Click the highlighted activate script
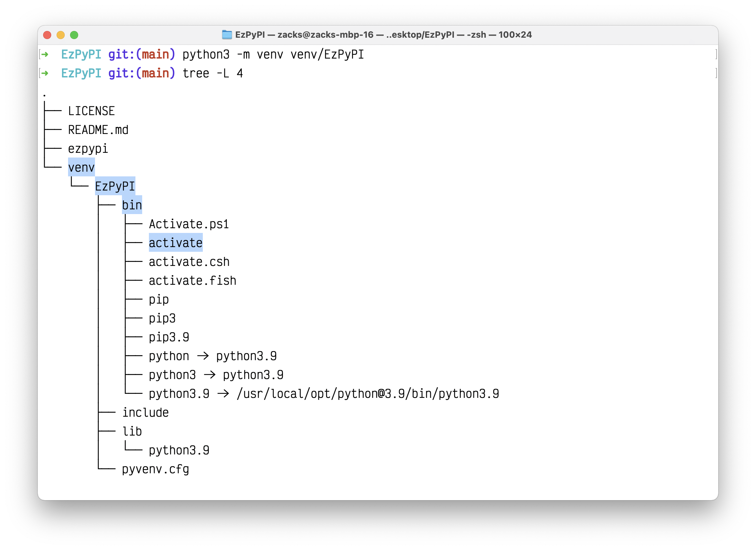756x550 pixels. [x=176, y=243]
